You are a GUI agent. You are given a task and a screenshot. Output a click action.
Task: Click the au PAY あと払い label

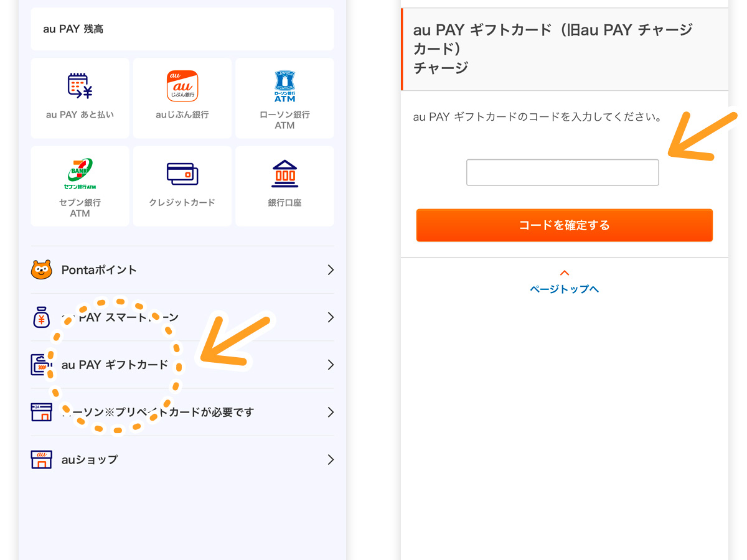point(80,115)
